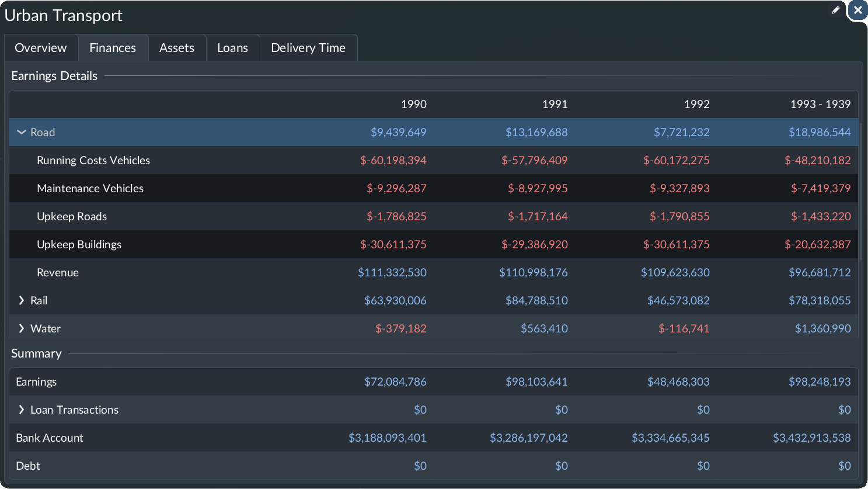The height and width of the screenshot is (489, 868).
Task: Collapse the Road earnings row
Action: pyautogui.click(x=22, y=133)
